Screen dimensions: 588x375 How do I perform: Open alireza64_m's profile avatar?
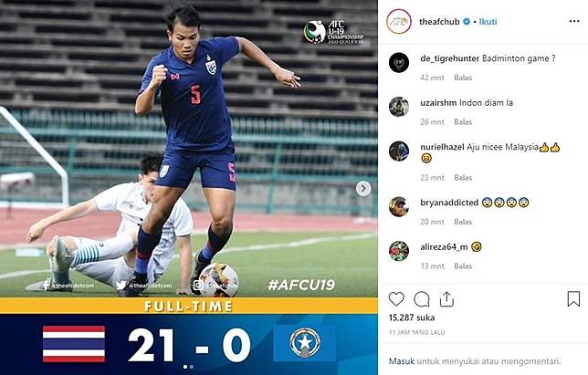[x=399, y=251]
